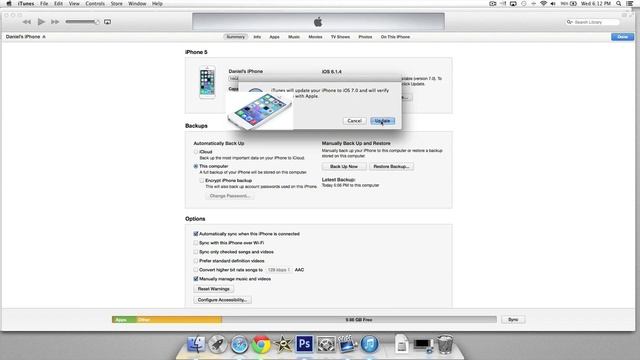Click the Restore Backup button
640x360 pixels.
click(391, 167)
